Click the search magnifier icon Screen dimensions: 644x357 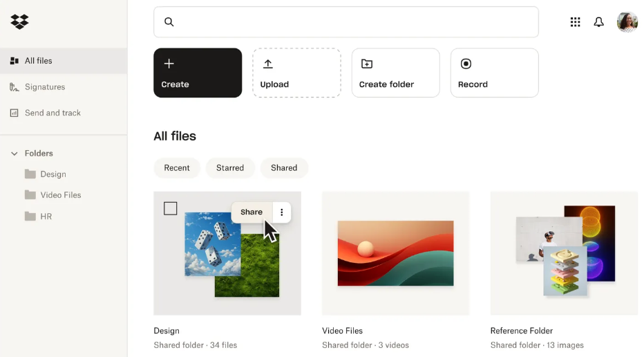click(x=169, y=22)
